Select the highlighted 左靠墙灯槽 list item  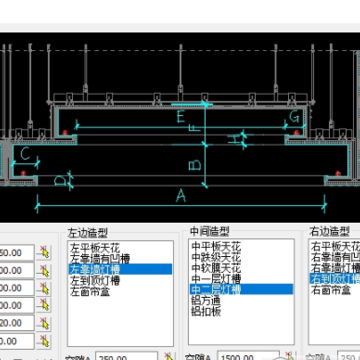[x=120, y=269]
